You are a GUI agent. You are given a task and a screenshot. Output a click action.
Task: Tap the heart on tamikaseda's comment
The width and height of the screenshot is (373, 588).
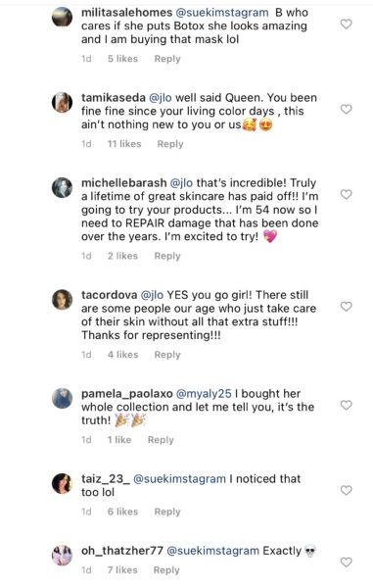click(346, 109)
